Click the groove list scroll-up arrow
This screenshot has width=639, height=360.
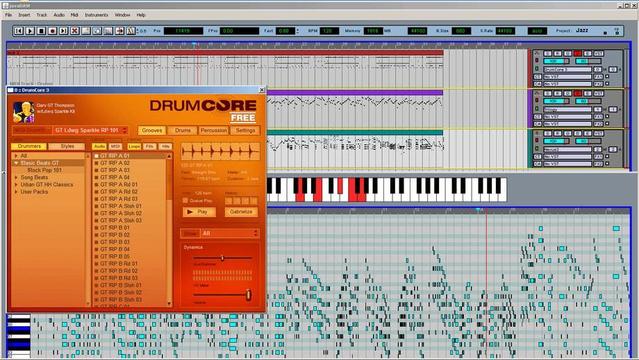(x=169, y=156)
